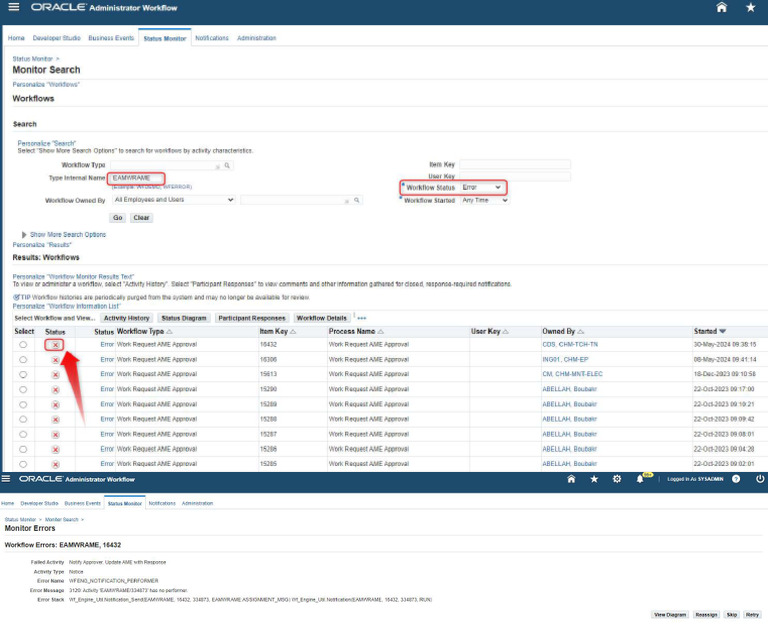This screenshot has height=624, width=768.
Task: Click the Favorites star in top header
Action: point(750,7)
